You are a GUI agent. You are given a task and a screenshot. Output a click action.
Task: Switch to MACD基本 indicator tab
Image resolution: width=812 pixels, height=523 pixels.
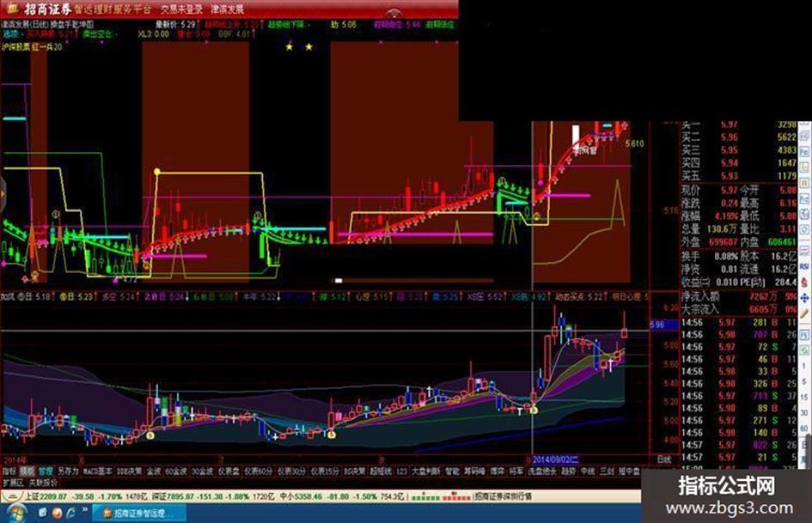click(97, 471)
